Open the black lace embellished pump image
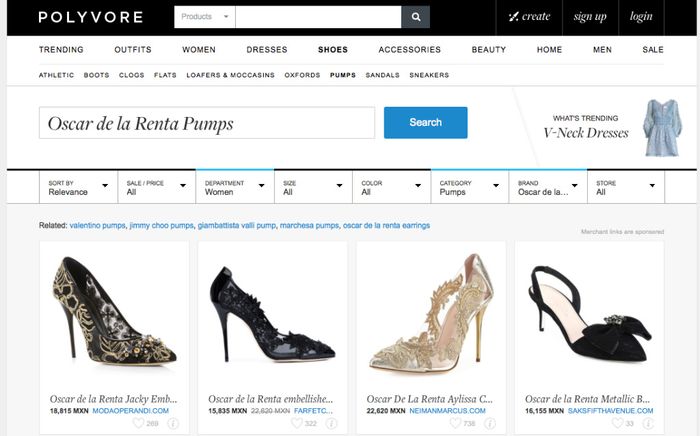The image size is (700, 436). (x=272, y=315)
